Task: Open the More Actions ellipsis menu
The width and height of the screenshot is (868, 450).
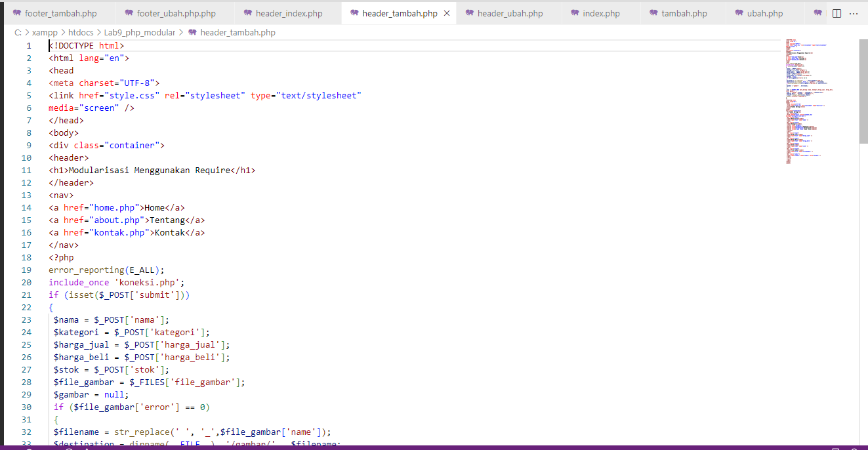Action: [854, 12]
